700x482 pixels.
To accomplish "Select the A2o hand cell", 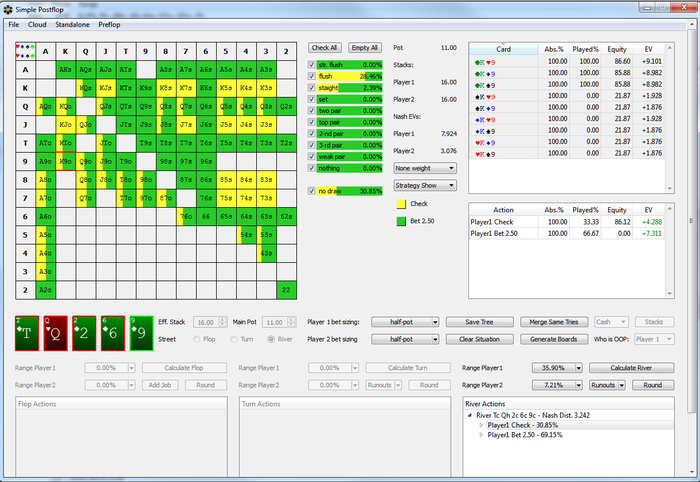I will [x=46, y=290].
